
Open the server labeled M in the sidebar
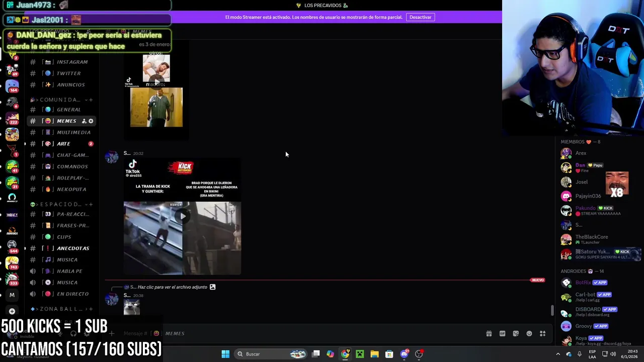[x=12, y=295]
